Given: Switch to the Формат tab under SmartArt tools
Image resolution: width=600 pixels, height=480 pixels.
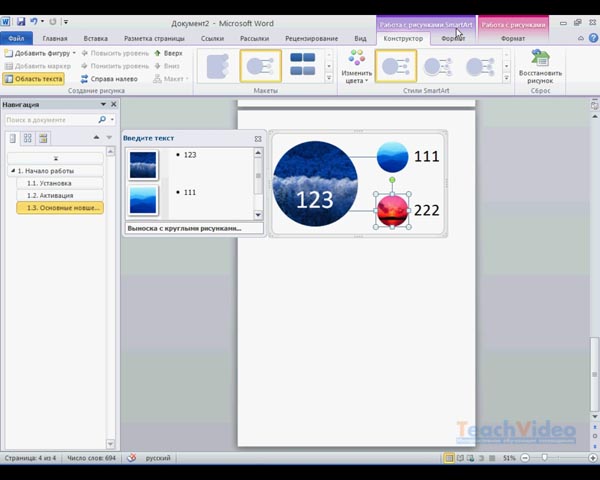Looking at the screenshot, I should coord(453,39).
